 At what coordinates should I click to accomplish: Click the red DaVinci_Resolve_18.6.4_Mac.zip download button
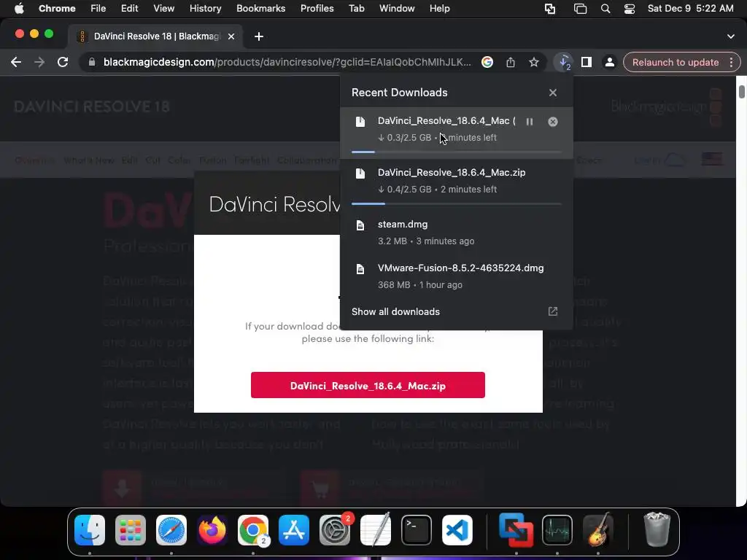tap(368, 385)
